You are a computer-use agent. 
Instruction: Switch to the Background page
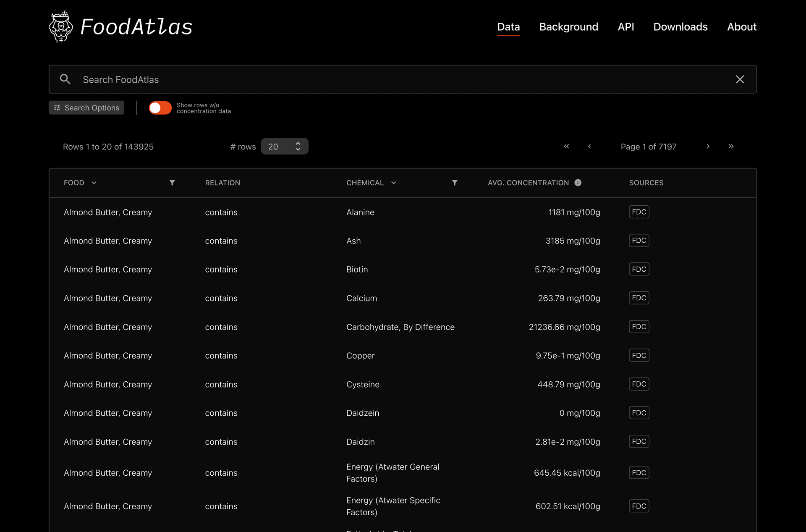(x=568, y=26)
